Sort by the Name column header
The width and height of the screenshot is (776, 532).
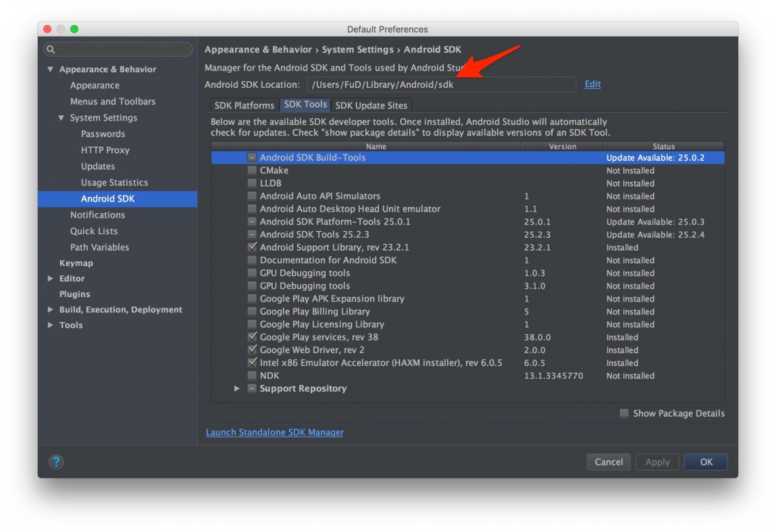(x=376, y=146)
